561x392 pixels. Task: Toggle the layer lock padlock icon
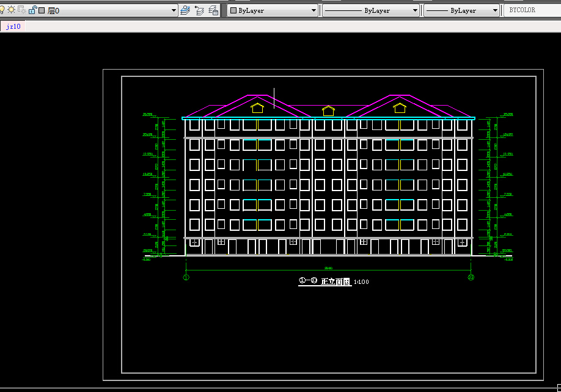(32, 10)
